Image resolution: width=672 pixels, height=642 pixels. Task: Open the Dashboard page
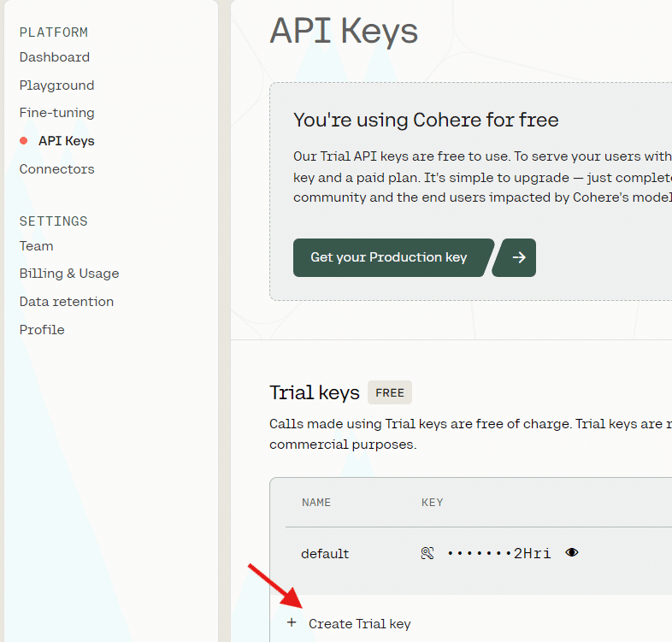click(x=55, y=57)
